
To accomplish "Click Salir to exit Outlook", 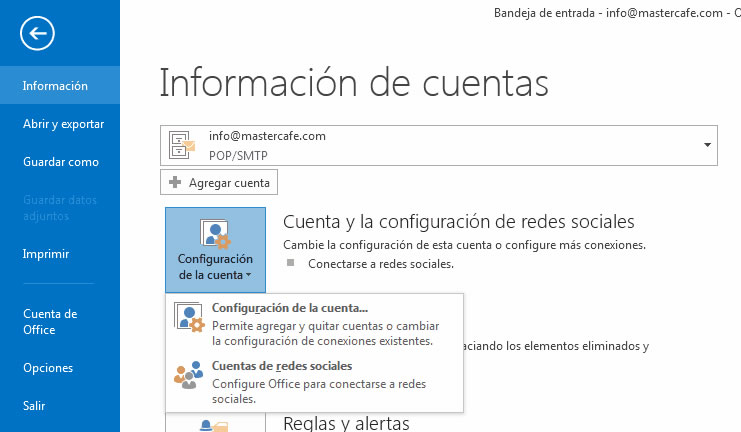I will [x=35, y=405].
